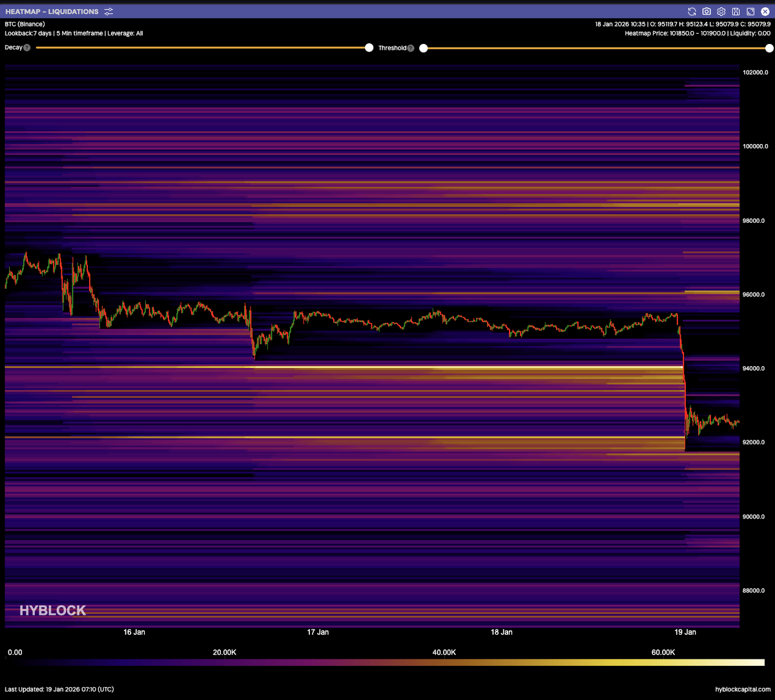Screen dimensions: 775x700
Task: Click the '102000.0' price axis label
Action: (754, 72)
